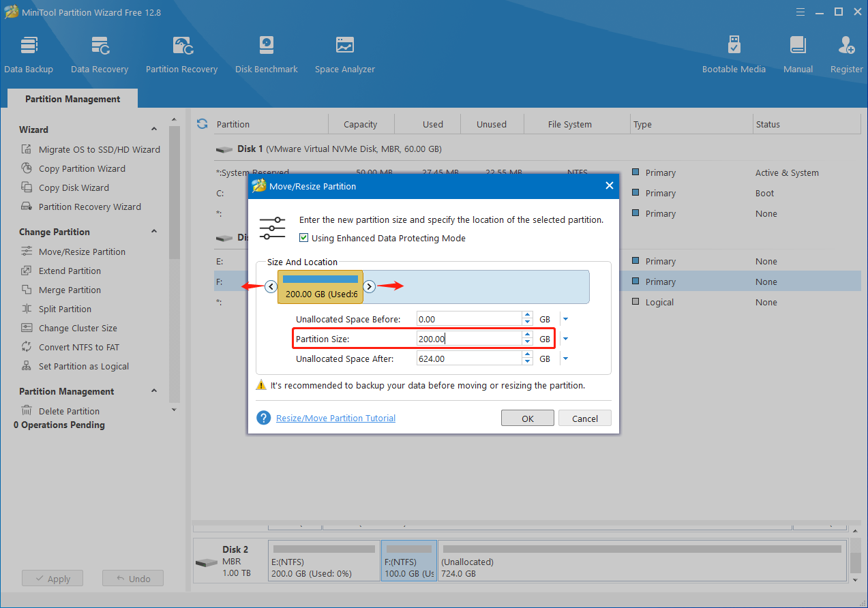This screenshot has width=868, height=608.
Task: Click the Apply button
Action: coord(52,579)
